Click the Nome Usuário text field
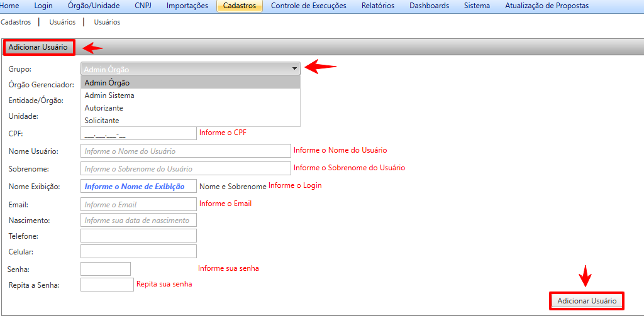Screen dimensions: 644x316 (x=186, y=151)
